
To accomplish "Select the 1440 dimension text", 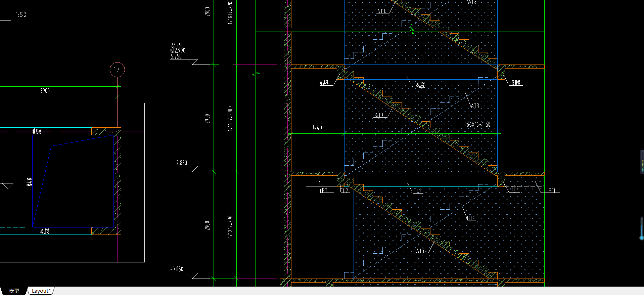I will pyautogui.click(x=317, y=127).
